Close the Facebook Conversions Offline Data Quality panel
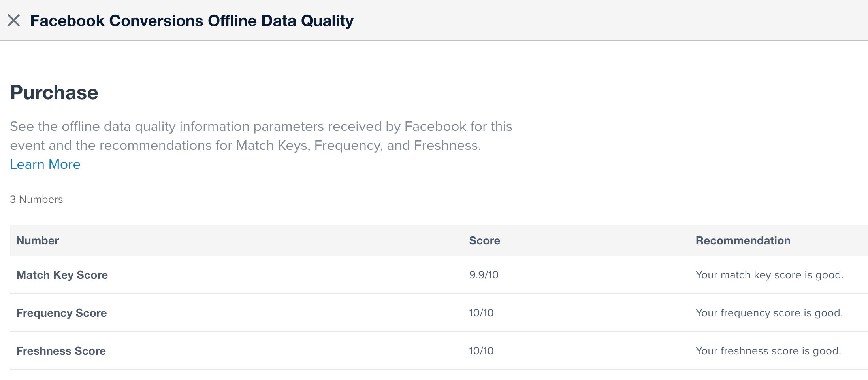 (14, 20)
